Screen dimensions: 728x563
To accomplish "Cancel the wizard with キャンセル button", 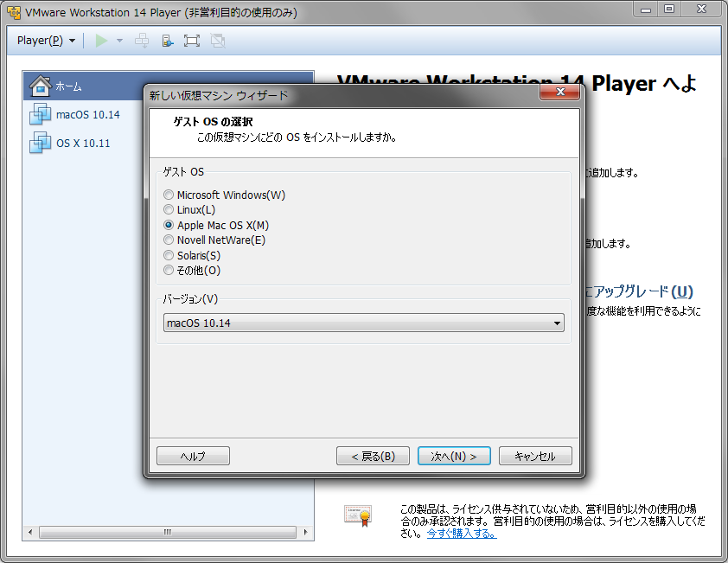I will click(x=535, y=456).
